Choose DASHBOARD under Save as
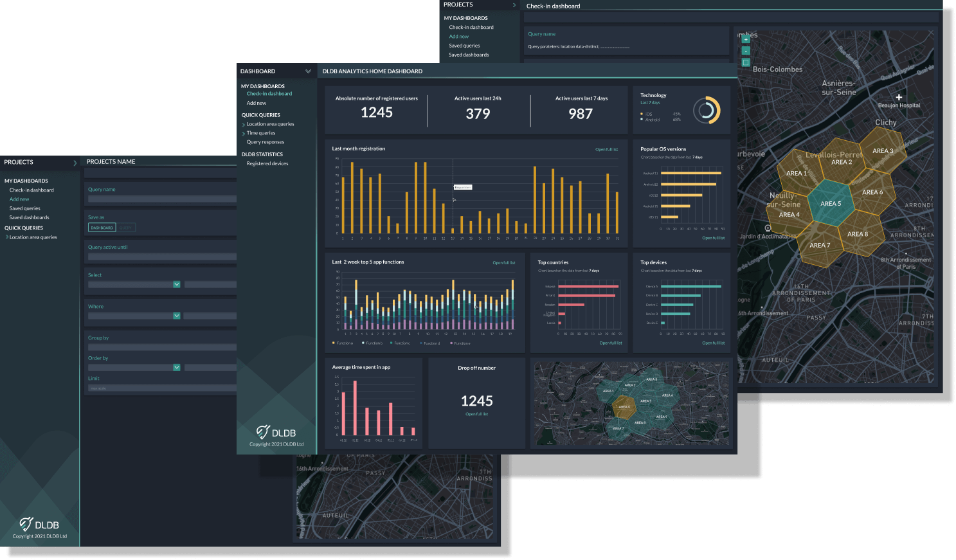 102,228
